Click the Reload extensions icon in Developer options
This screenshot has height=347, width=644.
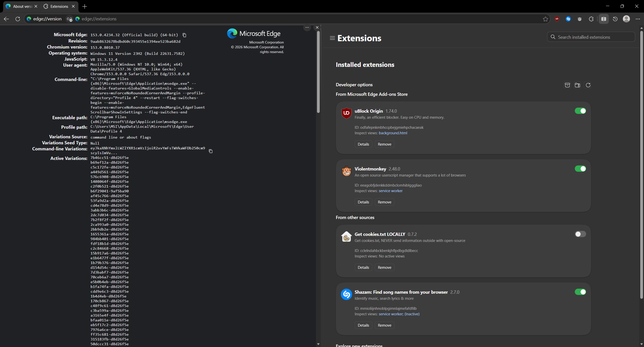coord(588,85)
